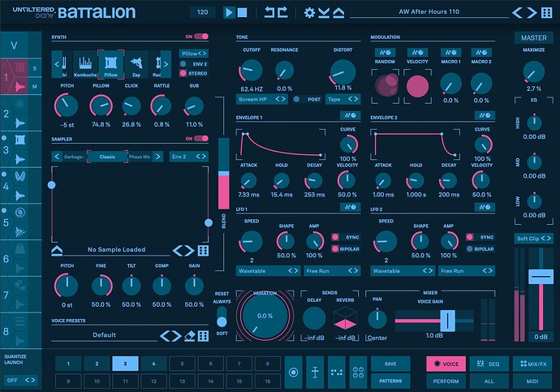Open LFO 2 modulation assign icon
560x392 pixels.
pos(485,207)
